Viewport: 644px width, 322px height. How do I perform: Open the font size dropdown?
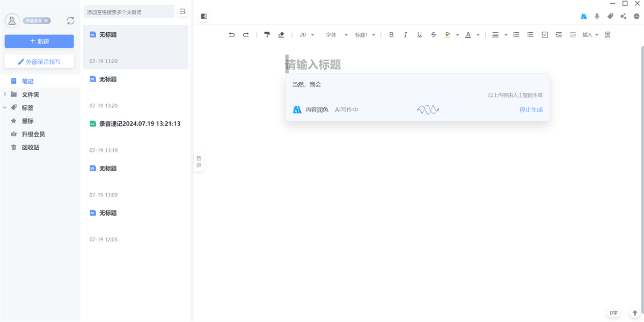306,34
